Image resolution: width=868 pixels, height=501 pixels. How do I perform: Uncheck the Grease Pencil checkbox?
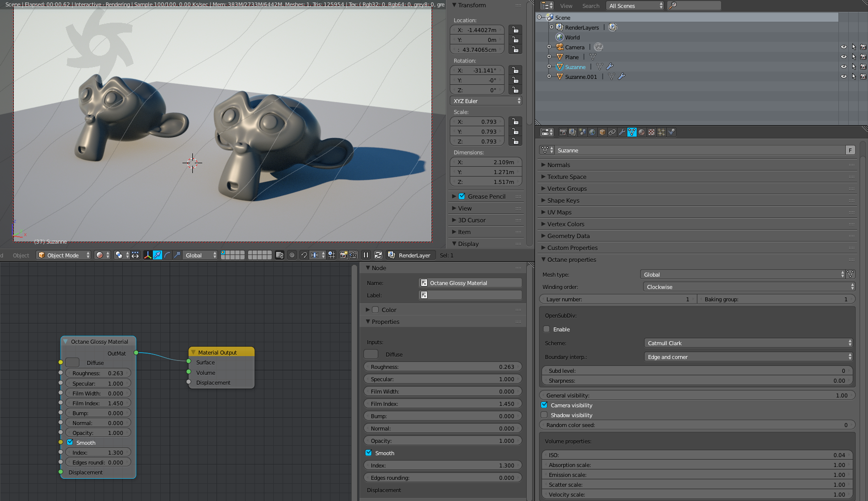(462, 196)
